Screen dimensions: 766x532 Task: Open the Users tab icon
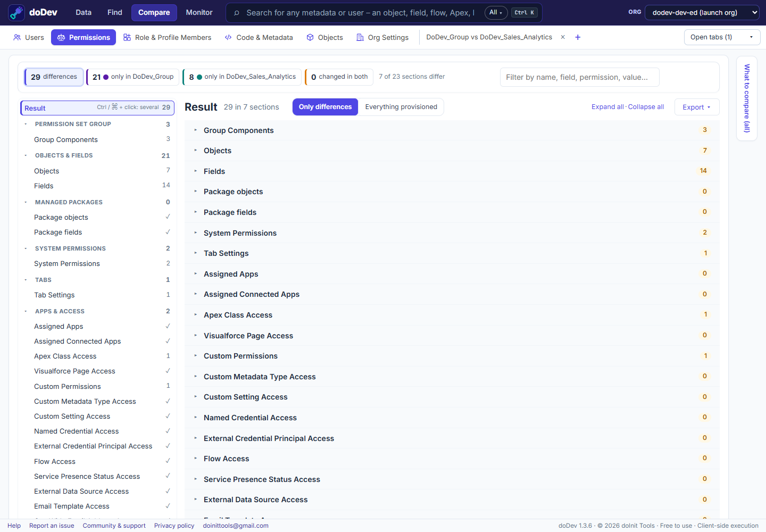pyautogui.click(x=17, y=37)
